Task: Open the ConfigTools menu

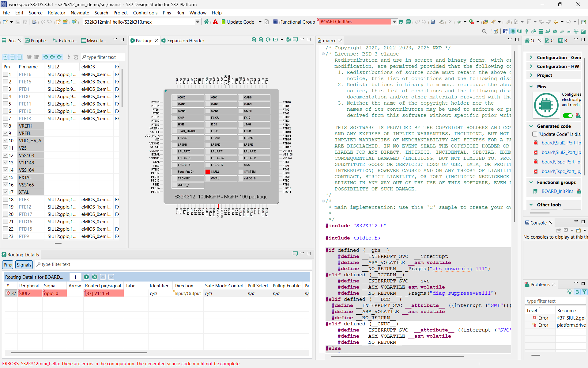Action: [x=145, y=13]
